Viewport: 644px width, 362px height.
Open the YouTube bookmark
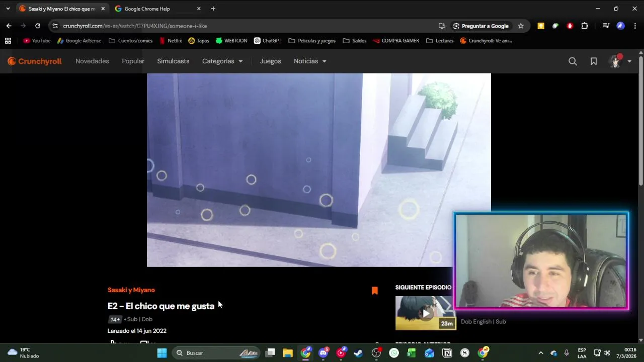tap(37, 41)
